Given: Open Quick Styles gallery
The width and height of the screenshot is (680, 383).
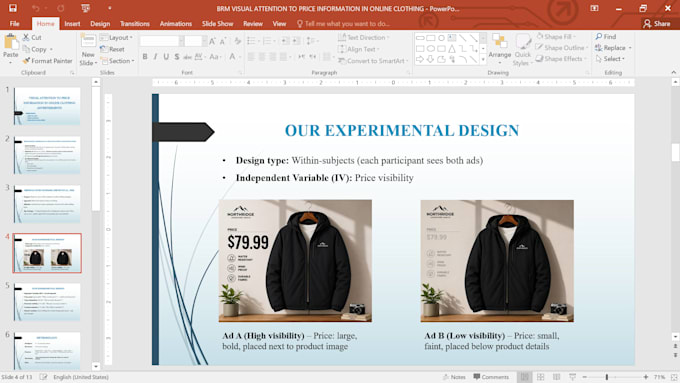Looking at the screenshot, I should (523, 49).
